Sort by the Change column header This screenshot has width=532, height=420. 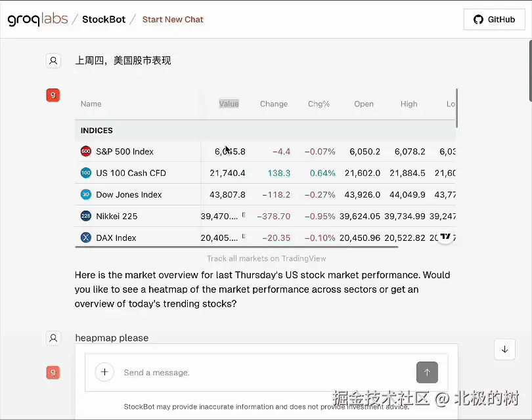coord(274,104)
